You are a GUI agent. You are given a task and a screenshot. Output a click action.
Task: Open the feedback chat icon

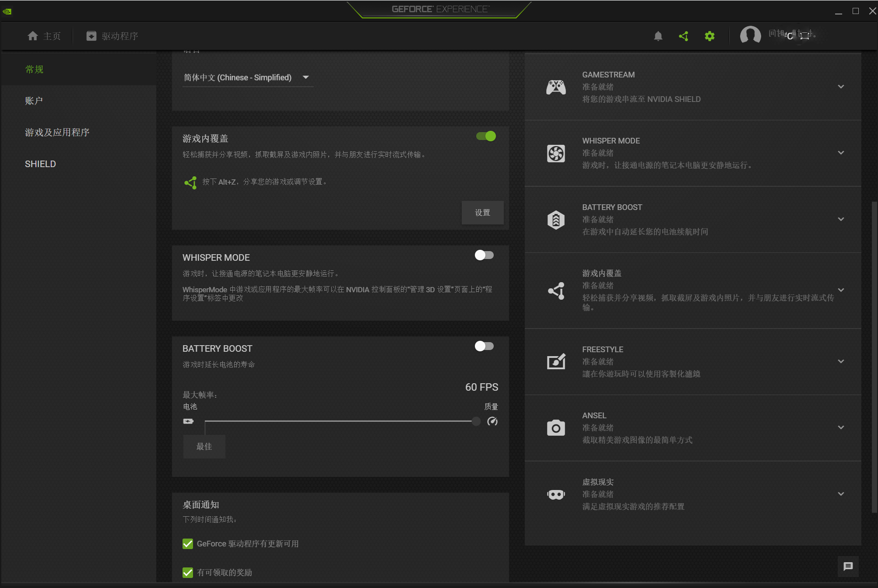click(848, 567)
